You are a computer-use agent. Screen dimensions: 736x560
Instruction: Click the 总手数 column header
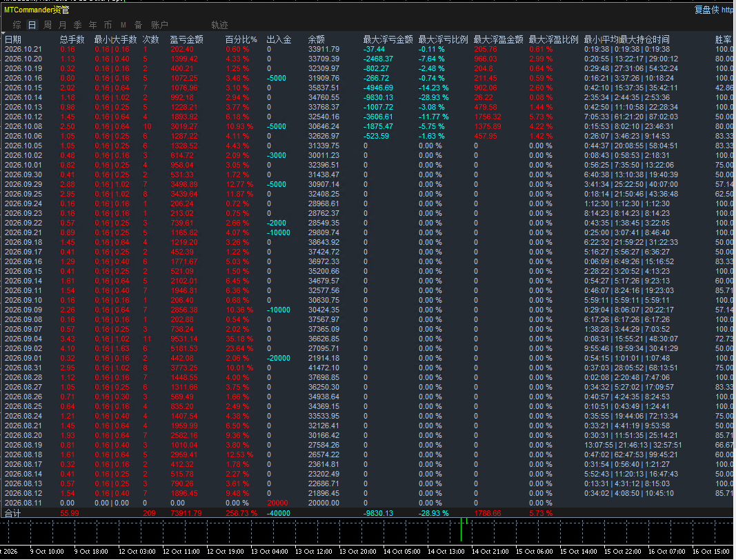click(72, 39)
